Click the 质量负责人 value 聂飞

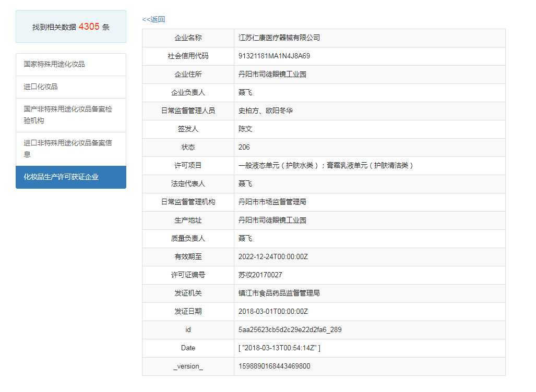tap(245, 238)
